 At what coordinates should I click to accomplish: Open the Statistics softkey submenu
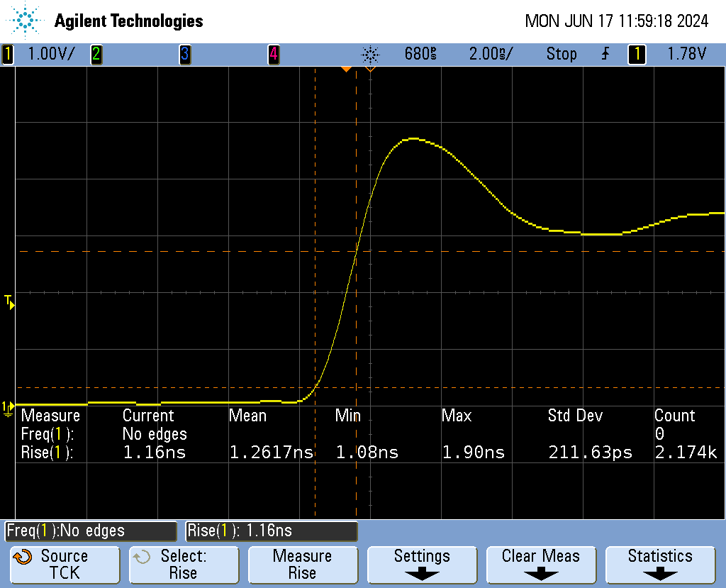(x=660, y=565)
